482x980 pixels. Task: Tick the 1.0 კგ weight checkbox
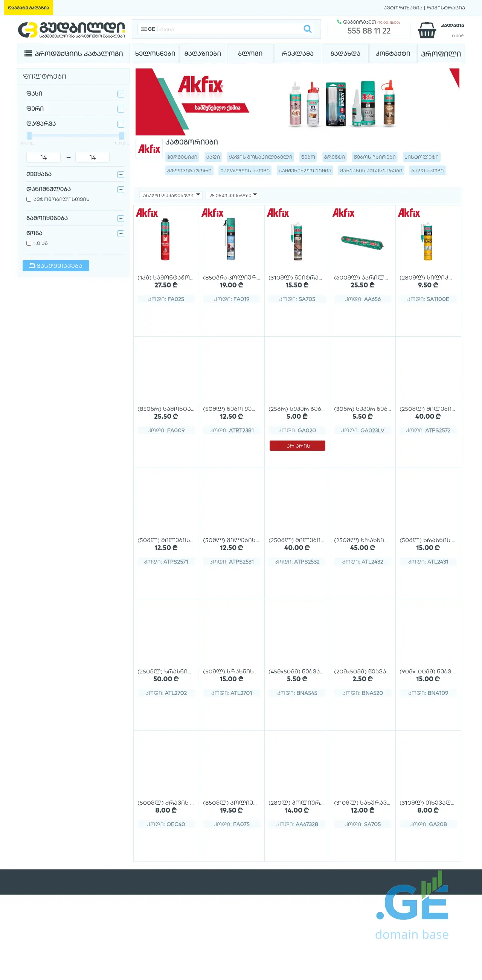(x=29, y=243)
